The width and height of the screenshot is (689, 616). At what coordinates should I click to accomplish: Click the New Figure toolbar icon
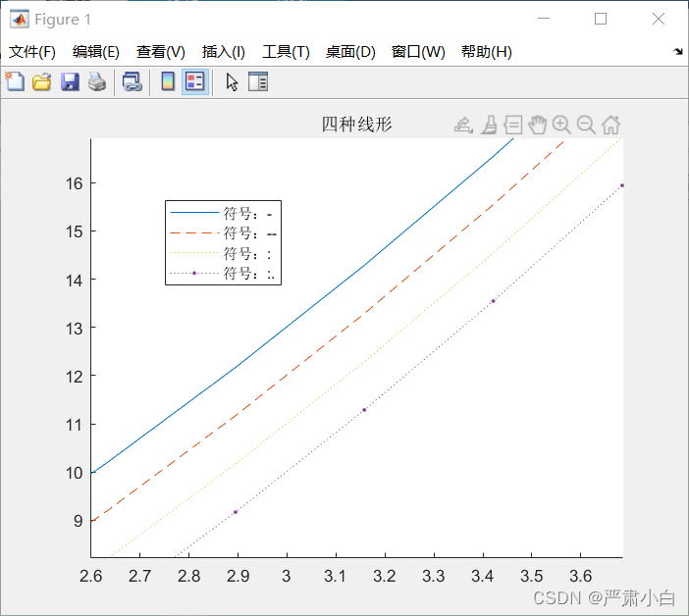[15, 81]
